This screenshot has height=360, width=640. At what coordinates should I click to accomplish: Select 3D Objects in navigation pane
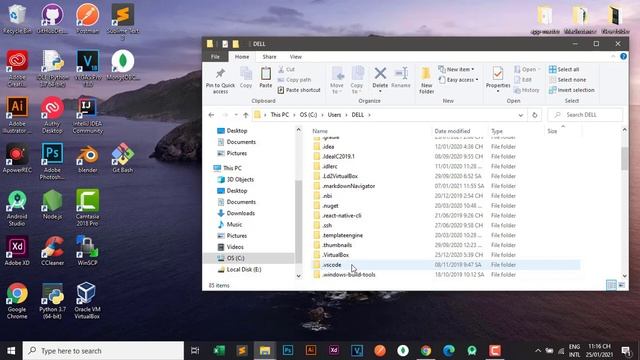click(240, 179)
